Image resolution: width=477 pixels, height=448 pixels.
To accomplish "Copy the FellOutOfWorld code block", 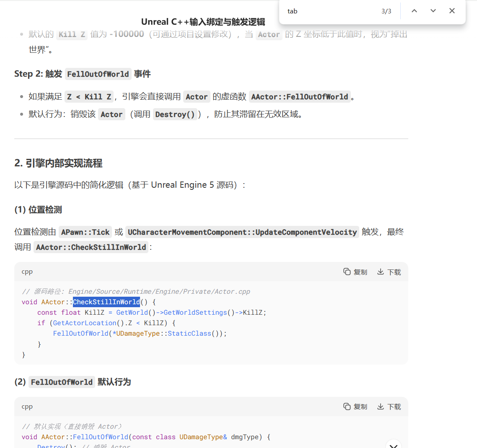I will point(355,407).
